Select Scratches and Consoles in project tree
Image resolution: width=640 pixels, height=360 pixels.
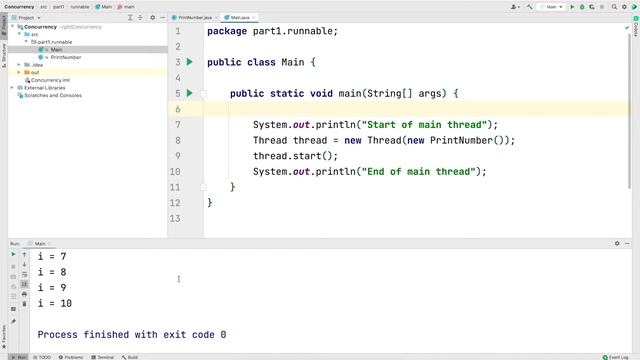click(x=53, y=95)
